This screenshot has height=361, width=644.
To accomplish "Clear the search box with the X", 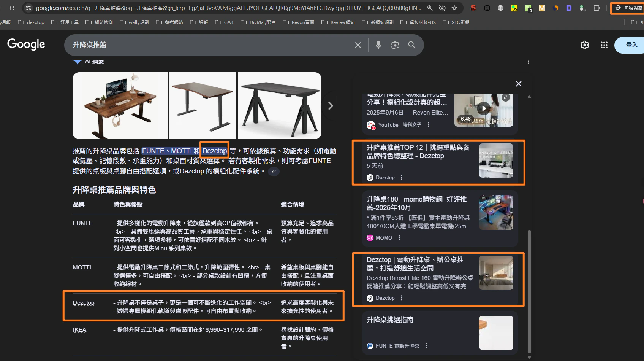I will [x=358, y=45].
